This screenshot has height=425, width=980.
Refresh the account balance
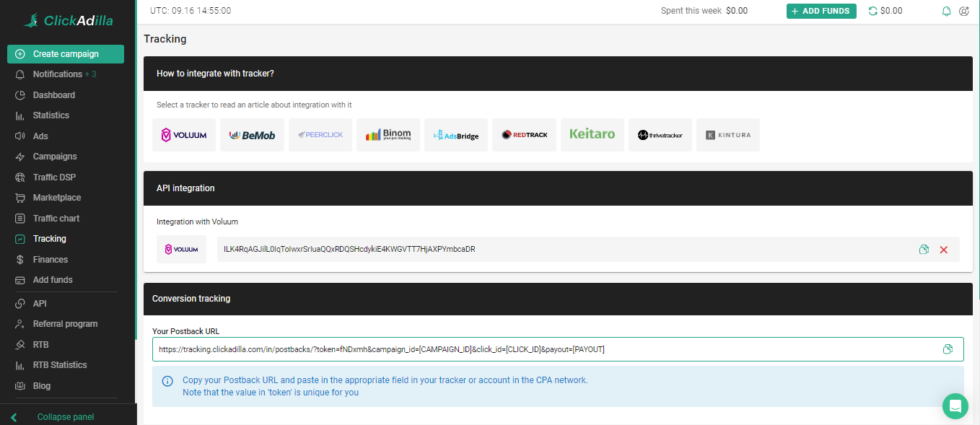[873, 11]
